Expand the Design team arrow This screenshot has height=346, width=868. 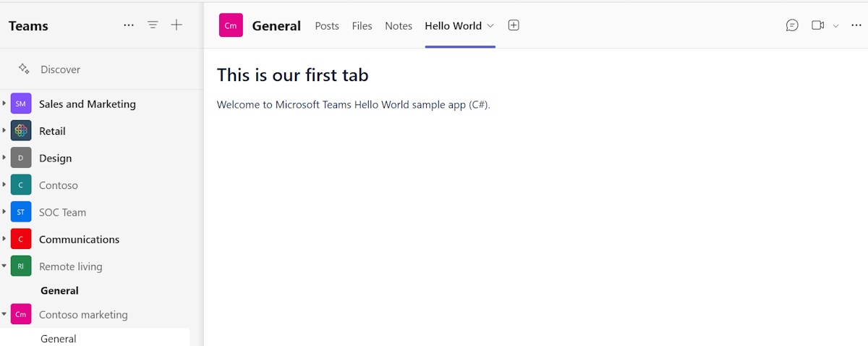point(4,158)
